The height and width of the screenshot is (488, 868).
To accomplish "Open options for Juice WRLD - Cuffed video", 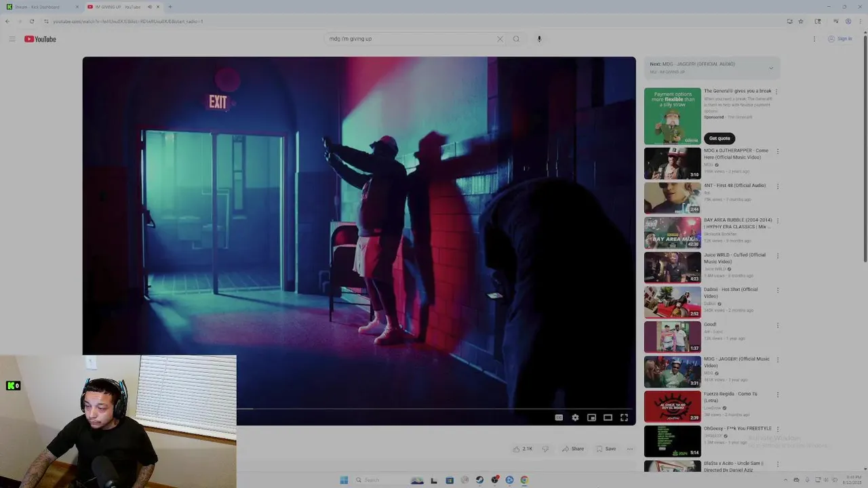I will click(x=777, y=256).
